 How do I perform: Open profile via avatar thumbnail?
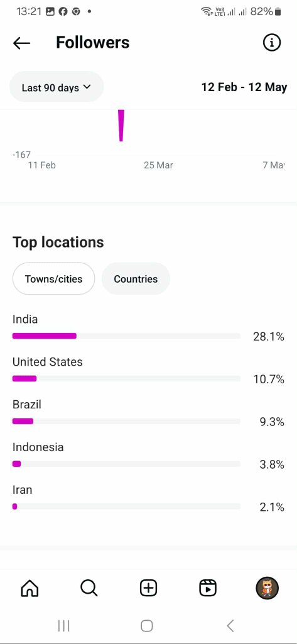[x=267, y=587]
